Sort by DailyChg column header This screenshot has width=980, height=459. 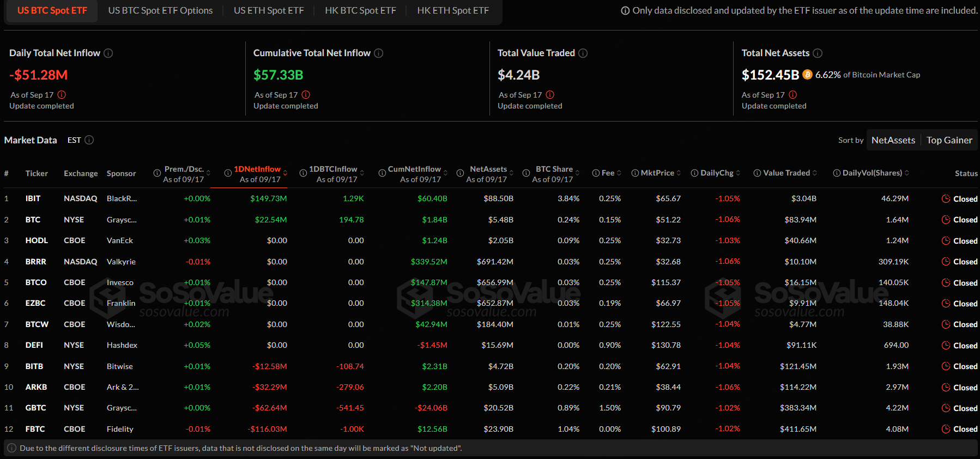[716, 173]
